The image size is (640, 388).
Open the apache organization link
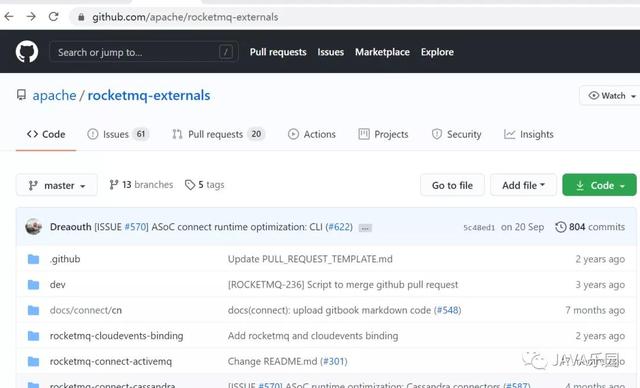coord(54,95)
